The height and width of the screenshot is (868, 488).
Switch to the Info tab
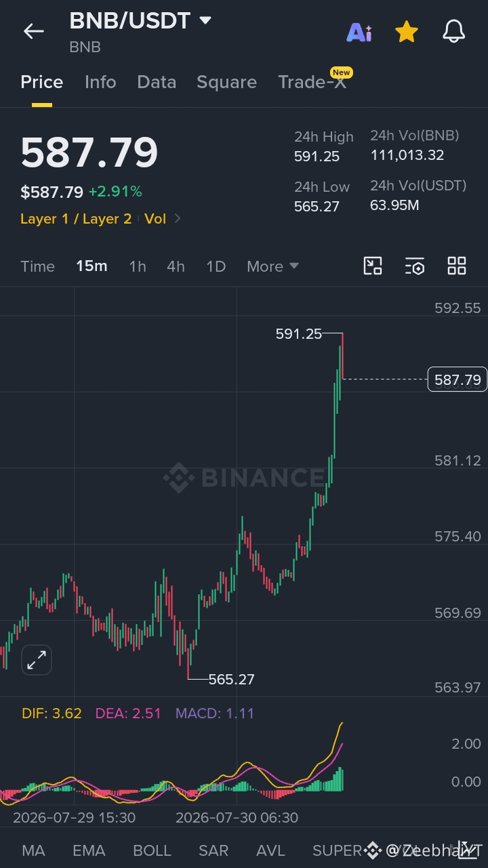click(x=100, y=82)
